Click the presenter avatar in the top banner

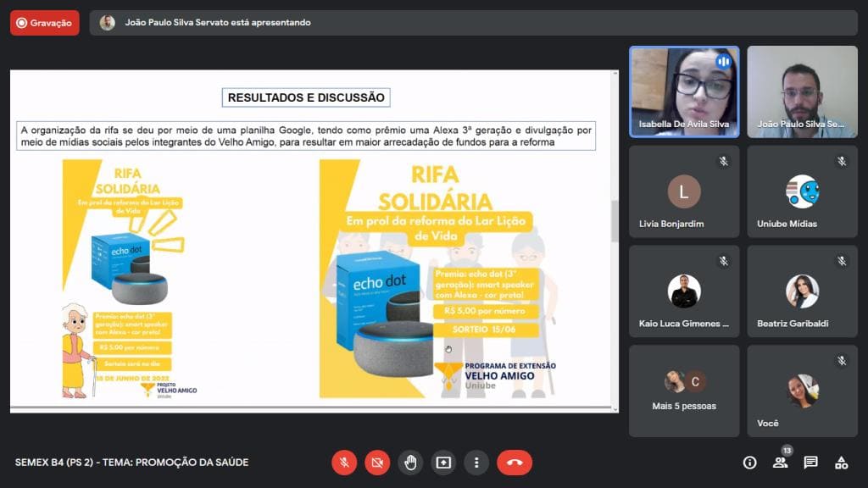(x=108, y=23)
